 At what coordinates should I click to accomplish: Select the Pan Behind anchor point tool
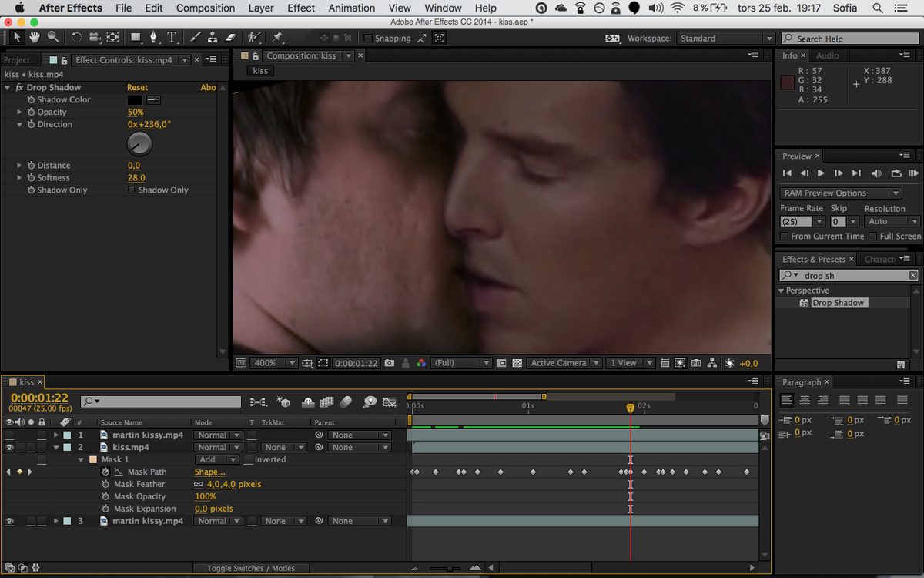click(x=112, y=37)
